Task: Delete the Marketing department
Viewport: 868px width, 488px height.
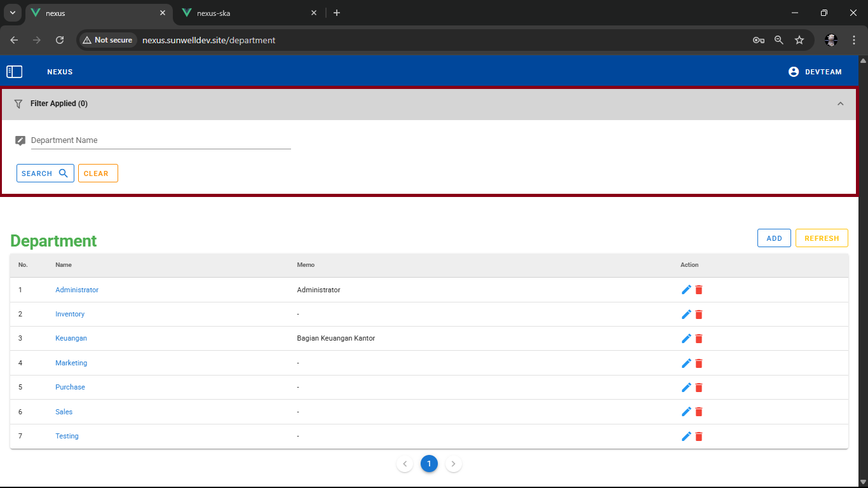Action: [x=699, y=363]
